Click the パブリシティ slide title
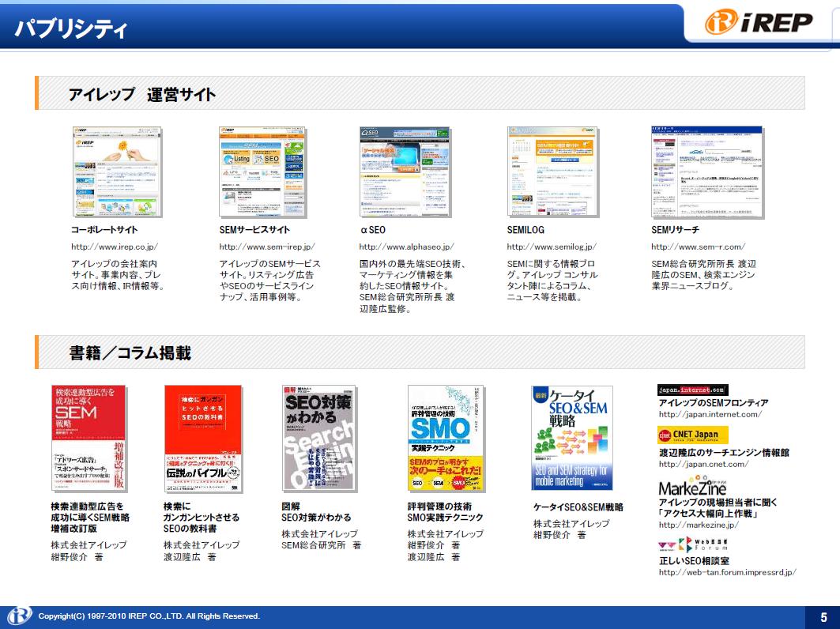 70,28
